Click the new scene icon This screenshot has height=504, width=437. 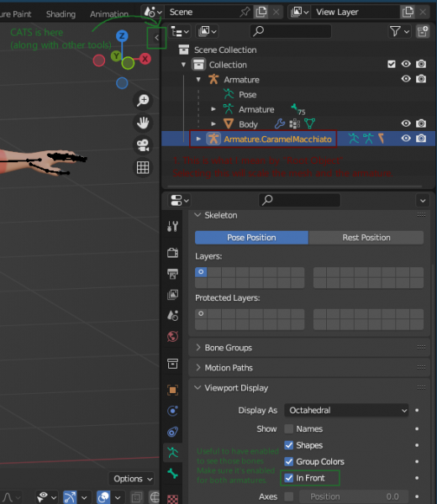pyautogui.click(x=261, y=13)
